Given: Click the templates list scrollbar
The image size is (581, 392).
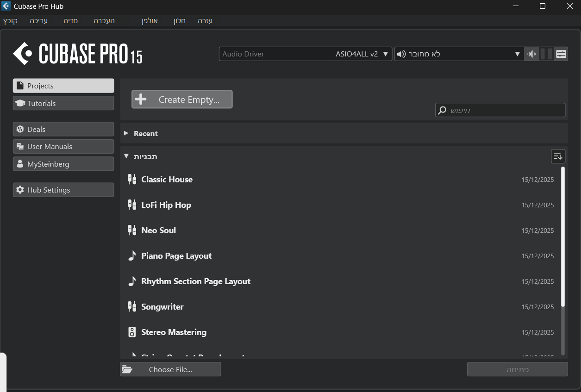Looking at the screenshot, I should coord(563,237).
